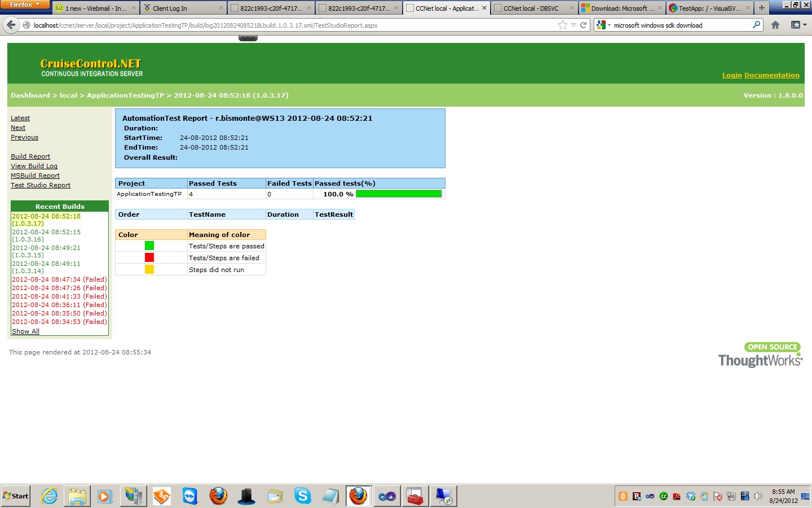Click the volume speaker tray icon

click(x=758, y=496)
